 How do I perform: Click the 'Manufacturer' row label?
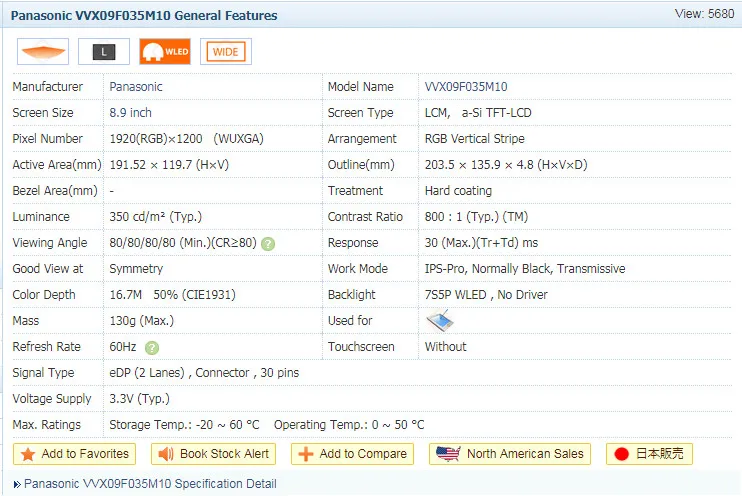click(x=47, y=87)
